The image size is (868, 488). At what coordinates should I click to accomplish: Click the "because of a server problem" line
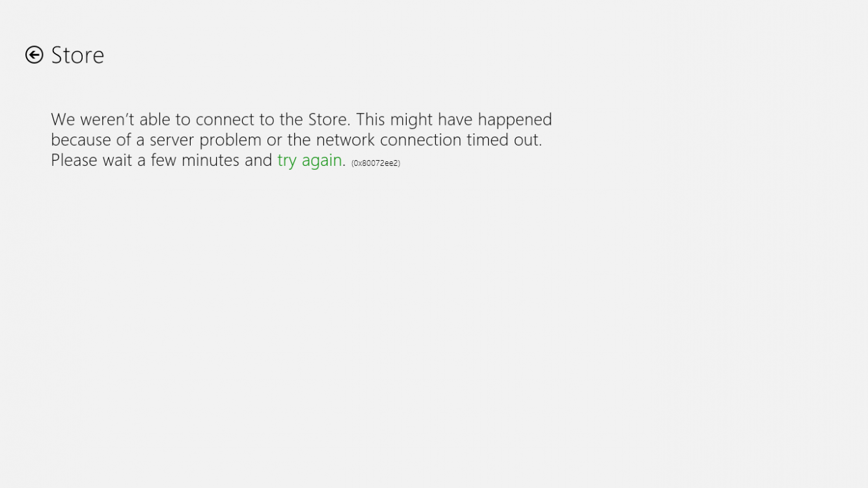coord(297,140)
